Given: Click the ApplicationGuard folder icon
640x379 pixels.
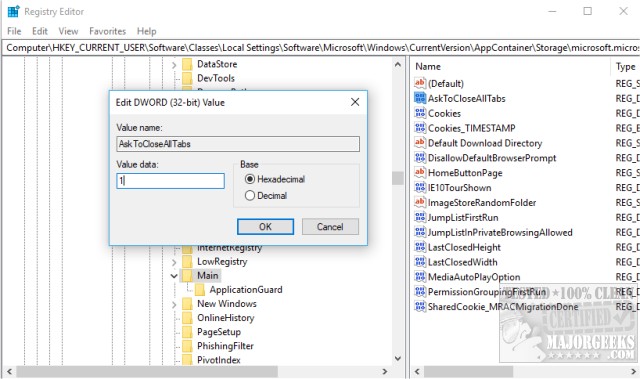Looking at the screenshot, I should [200, 290].
